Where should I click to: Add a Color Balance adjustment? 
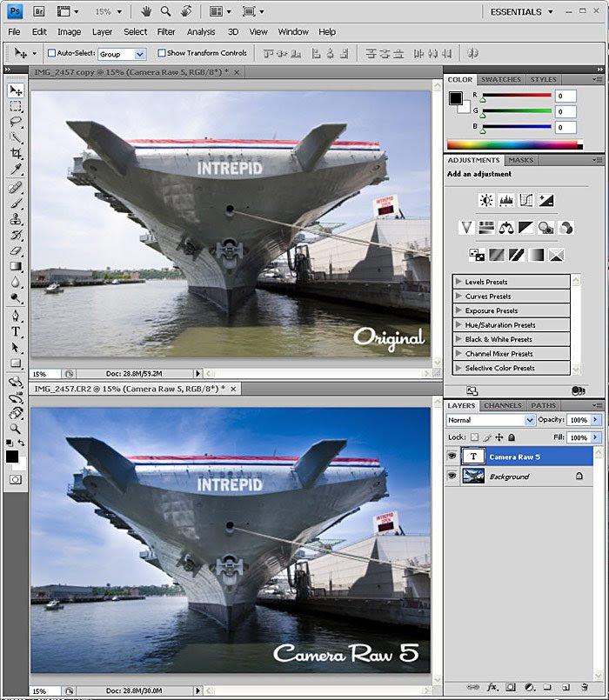pos(506,228)
